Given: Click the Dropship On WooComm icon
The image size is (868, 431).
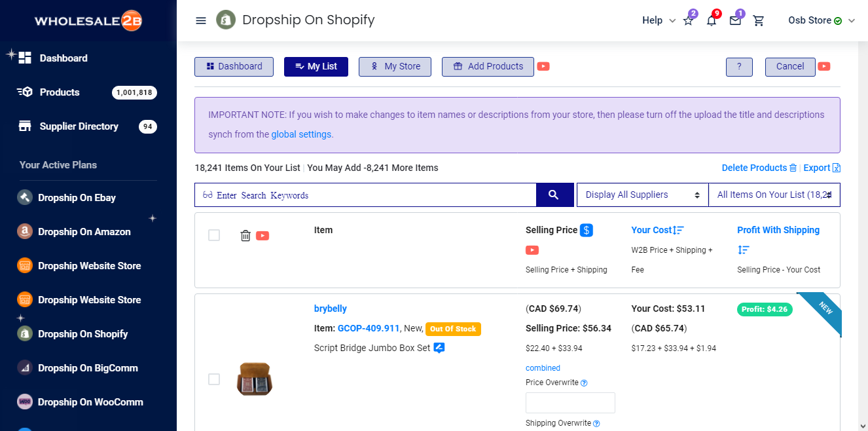Looking at the screenshot, I should point(25,402).
